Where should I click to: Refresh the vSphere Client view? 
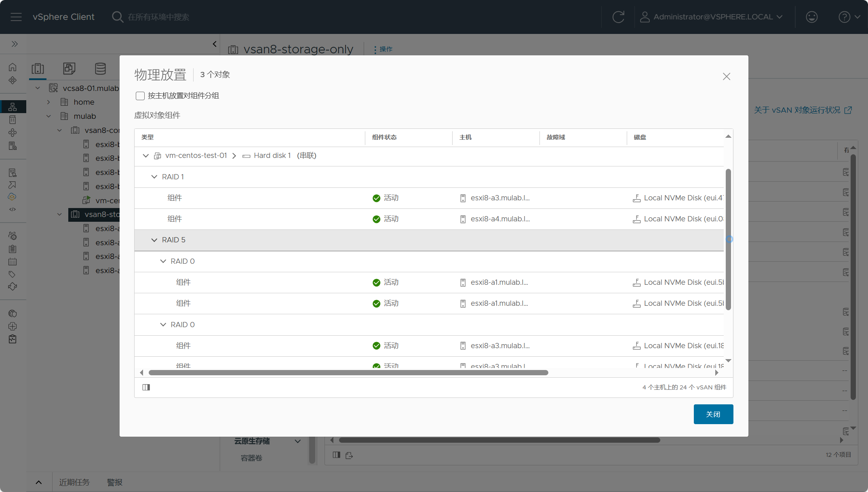[x=618, y=17]
